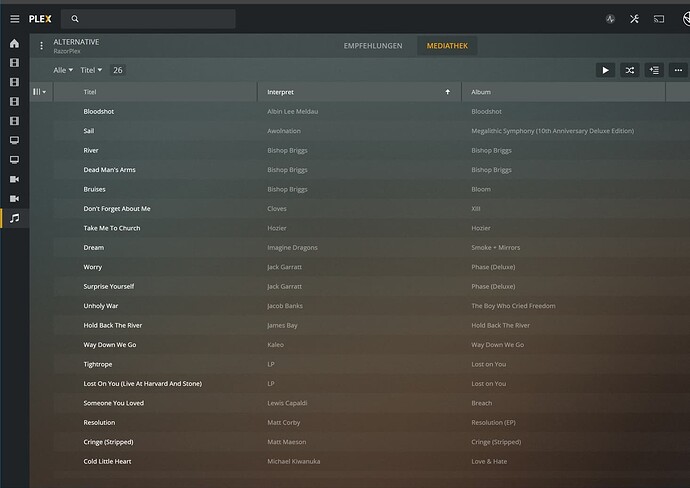Toggle the Interpret sort direction arrow
The image size is (690, 488).
(448, 92)
